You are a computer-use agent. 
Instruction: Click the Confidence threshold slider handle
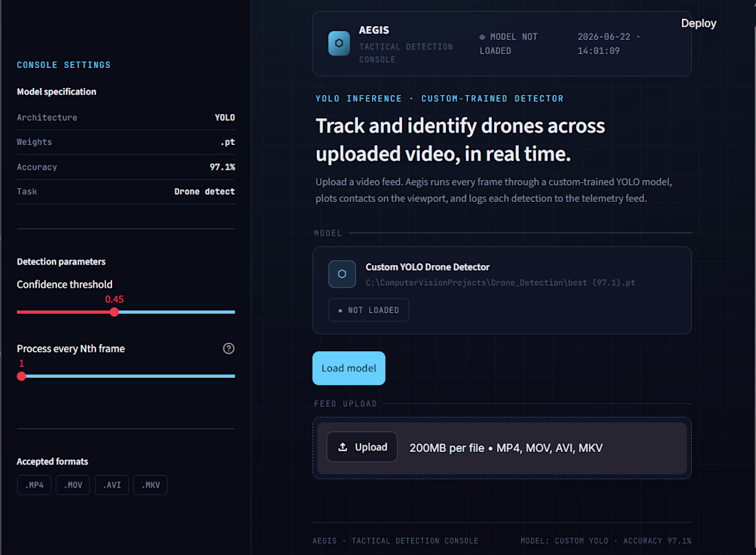(x=114, y=312)
